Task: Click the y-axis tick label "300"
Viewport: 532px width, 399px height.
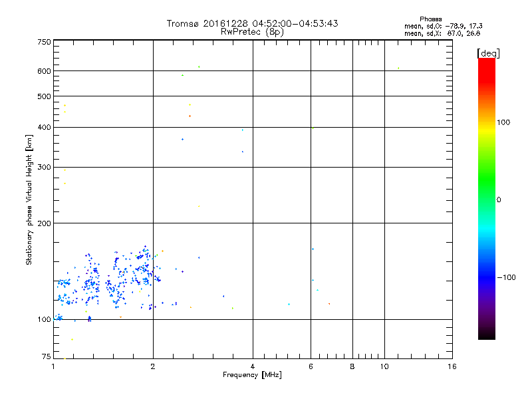Action: 44,168
